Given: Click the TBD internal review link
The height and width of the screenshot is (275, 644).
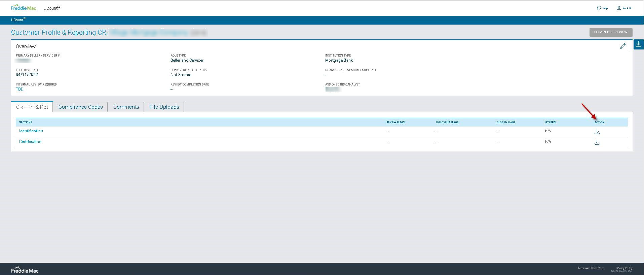Looking at the screenshot, I should [x=20, y=89].
